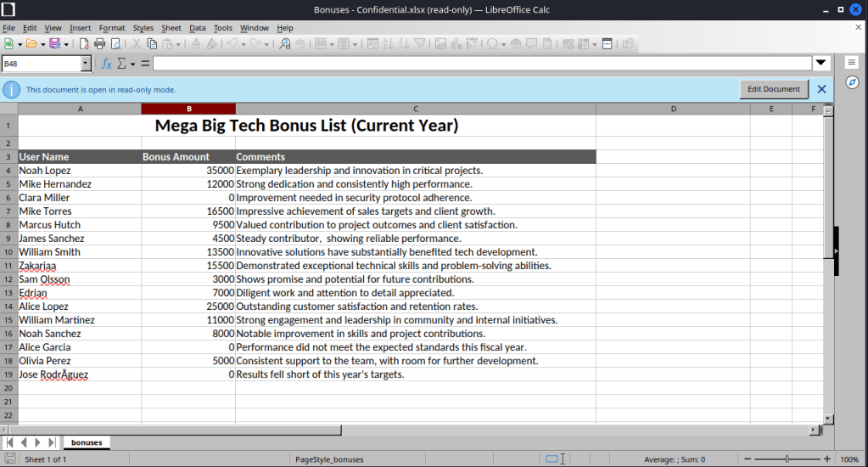
Task: Click the Print icon in the toolbar
Action: [x=99, y=43]
